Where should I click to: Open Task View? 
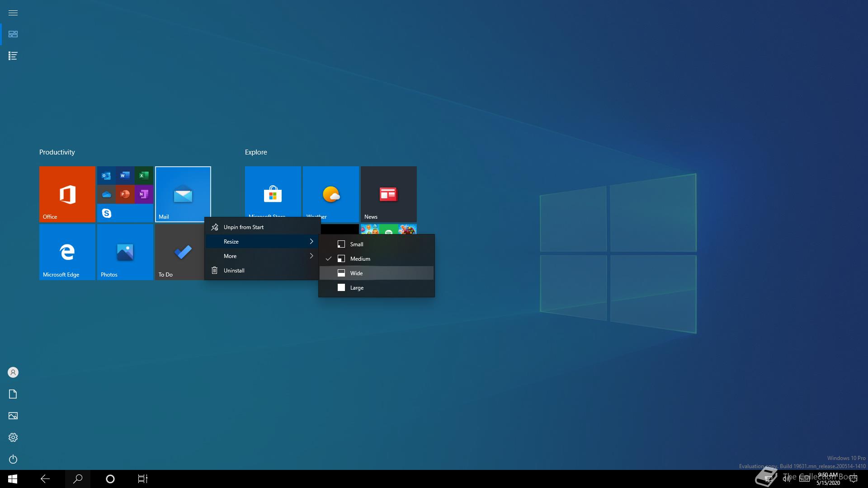pos(143,479)
